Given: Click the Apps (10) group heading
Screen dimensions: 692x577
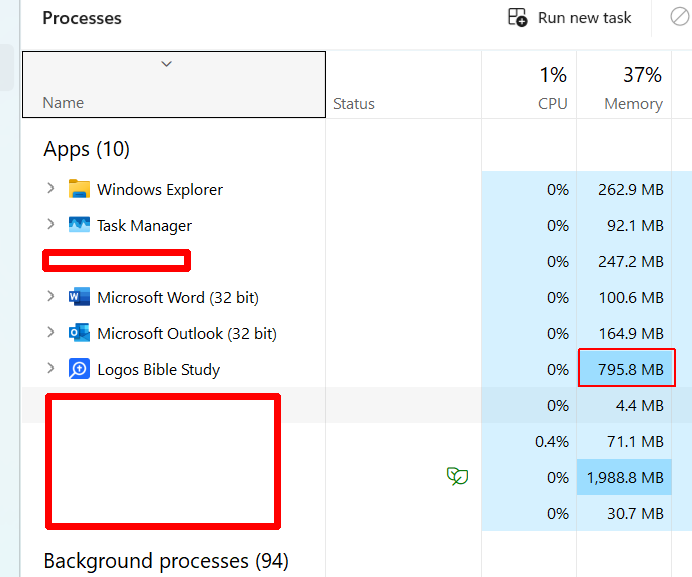Looking at the screenshot, I should click(86, 149).
